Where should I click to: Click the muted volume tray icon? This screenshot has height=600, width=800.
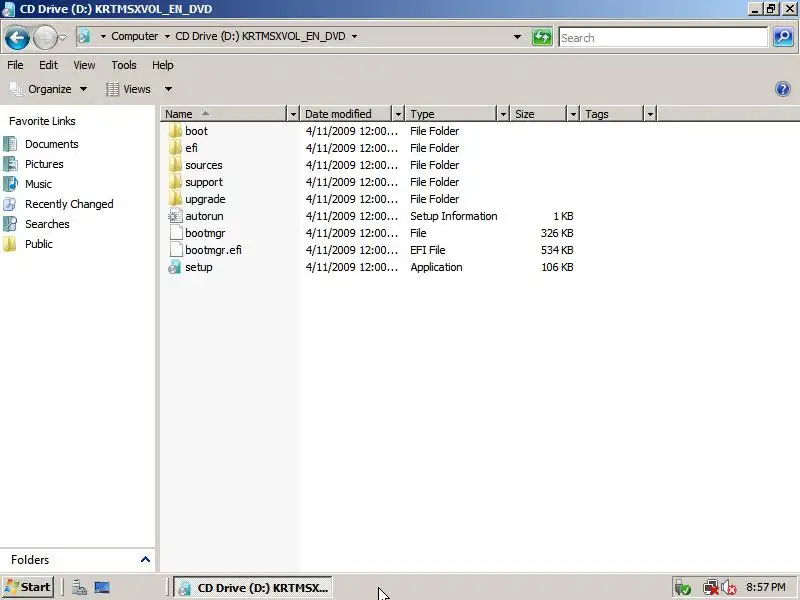pos(729,588)
